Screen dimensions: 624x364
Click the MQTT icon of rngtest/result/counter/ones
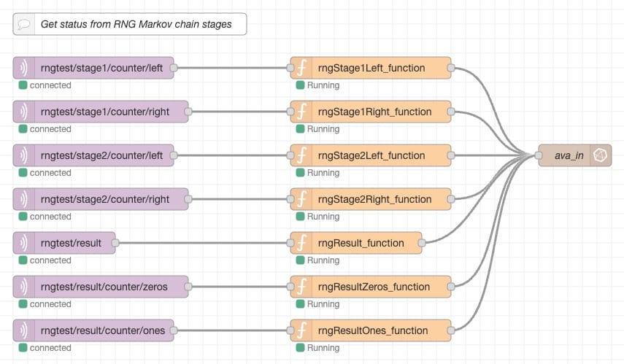point(24,330)
